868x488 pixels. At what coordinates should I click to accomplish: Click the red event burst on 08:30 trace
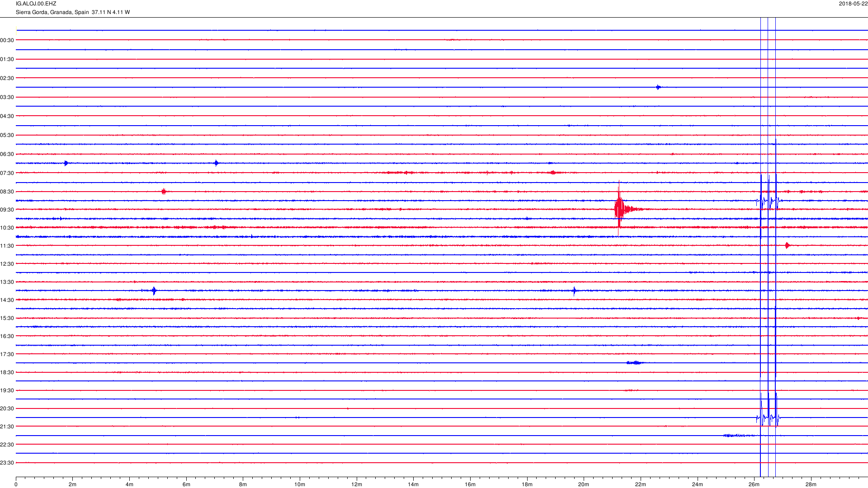tap(164, 192)
